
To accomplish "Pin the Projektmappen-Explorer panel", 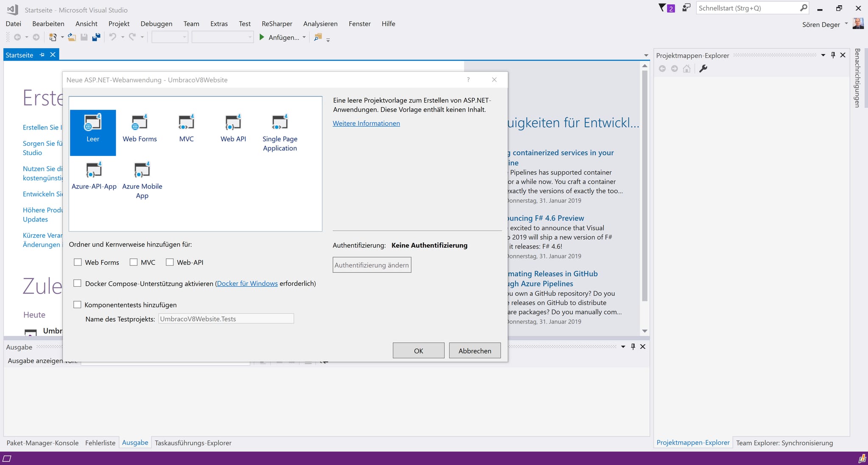I will pyautogui.click(x=833, y=55).
